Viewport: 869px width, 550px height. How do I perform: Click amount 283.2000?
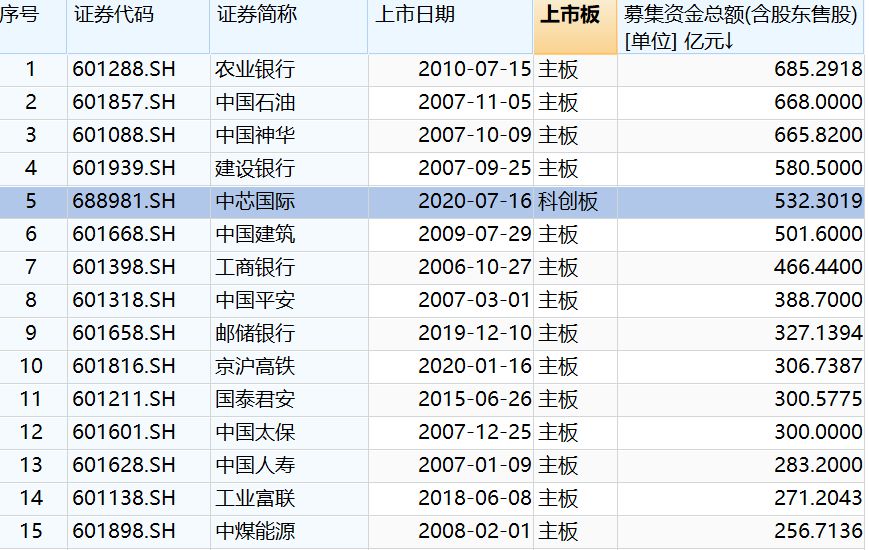click(x=740, y=466)
